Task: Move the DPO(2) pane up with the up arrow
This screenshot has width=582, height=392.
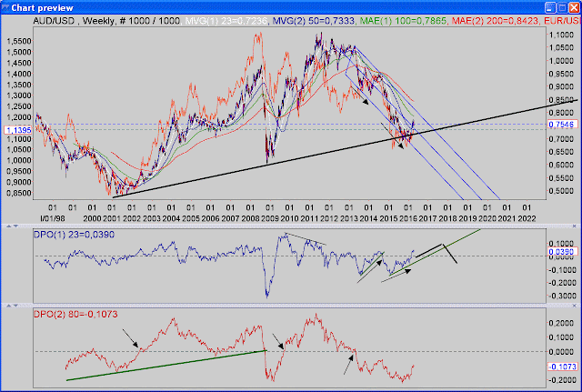Action: point(10,305)
